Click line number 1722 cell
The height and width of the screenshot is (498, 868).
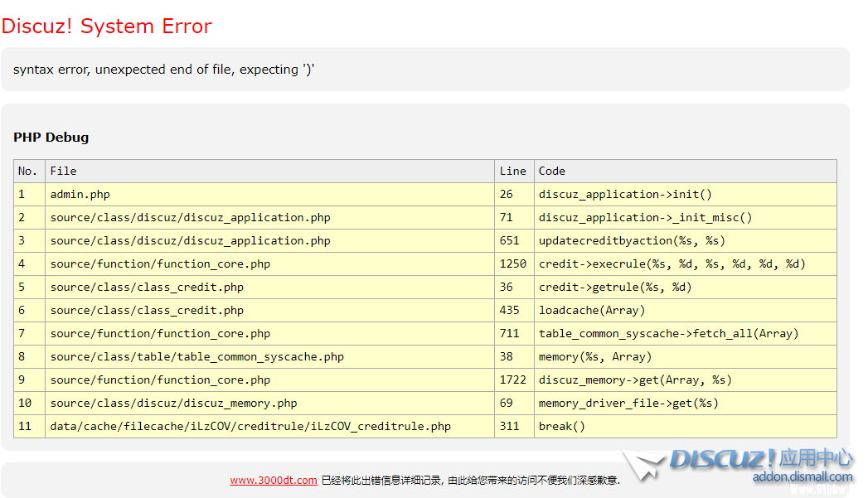pos(512,380)
